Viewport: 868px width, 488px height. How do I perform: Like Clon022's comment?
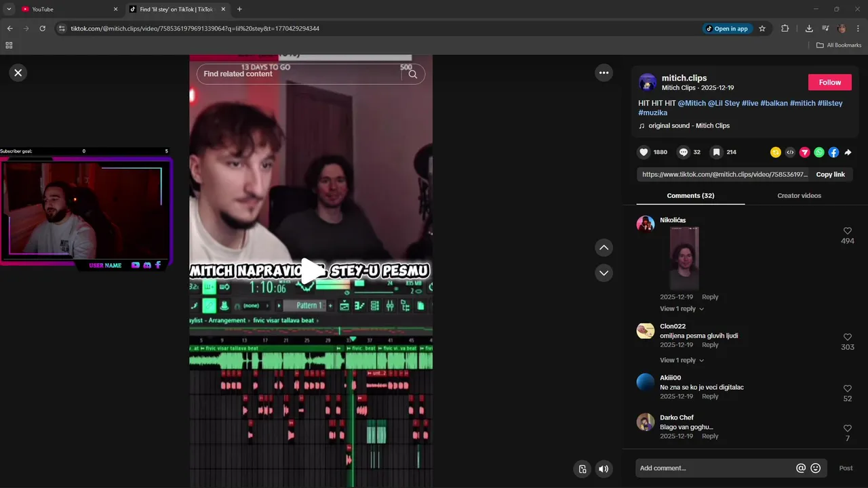pyautogui.click(x=847, y=337)
